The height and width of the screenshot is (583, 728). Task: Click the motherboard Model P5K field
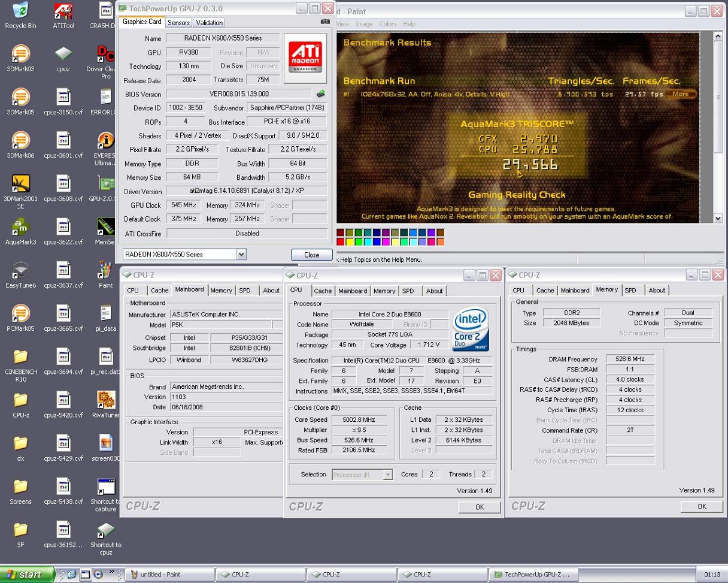click(x=220, y=325)
